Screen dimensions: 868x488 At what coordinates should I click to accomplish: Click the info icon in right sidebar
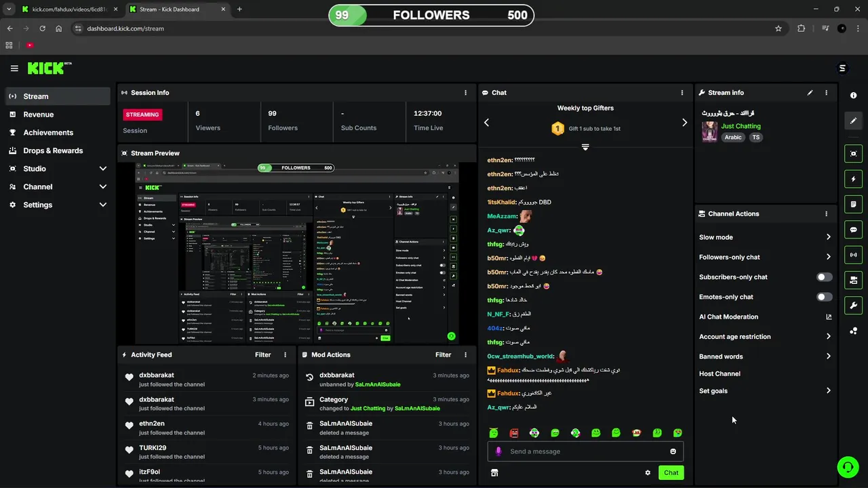[853, 96]
